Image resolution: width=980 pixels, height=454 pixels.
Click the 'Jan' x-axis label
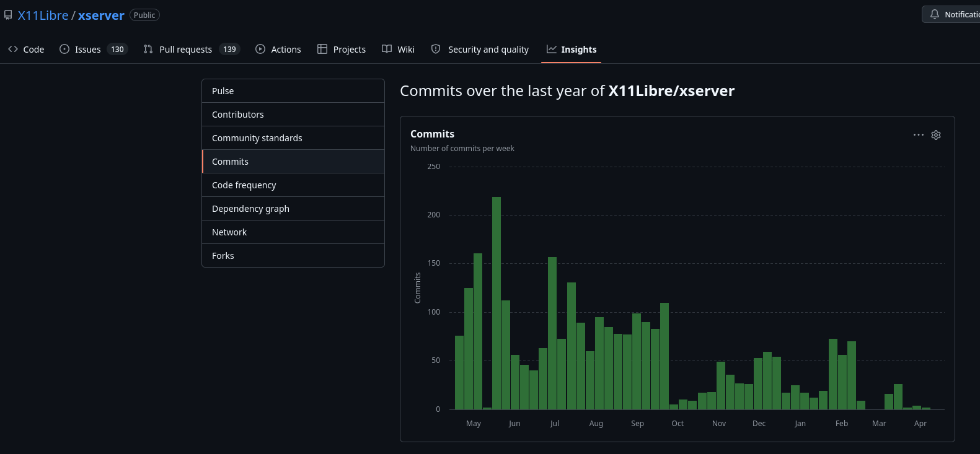[x=800, y=424]
